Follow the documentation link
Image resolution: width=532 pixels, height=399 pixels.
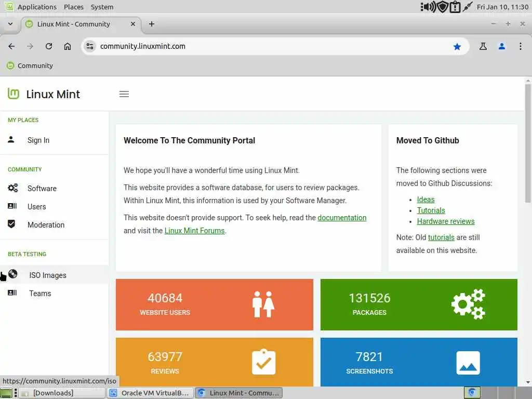[342, 218]
